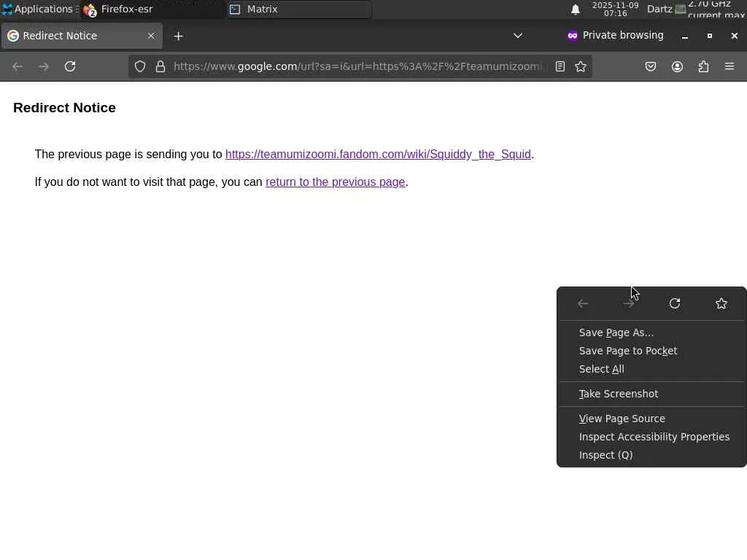This screenshot has width=747, height=560.
Task: Click the date and time clock
Action: tap(616, 9)
